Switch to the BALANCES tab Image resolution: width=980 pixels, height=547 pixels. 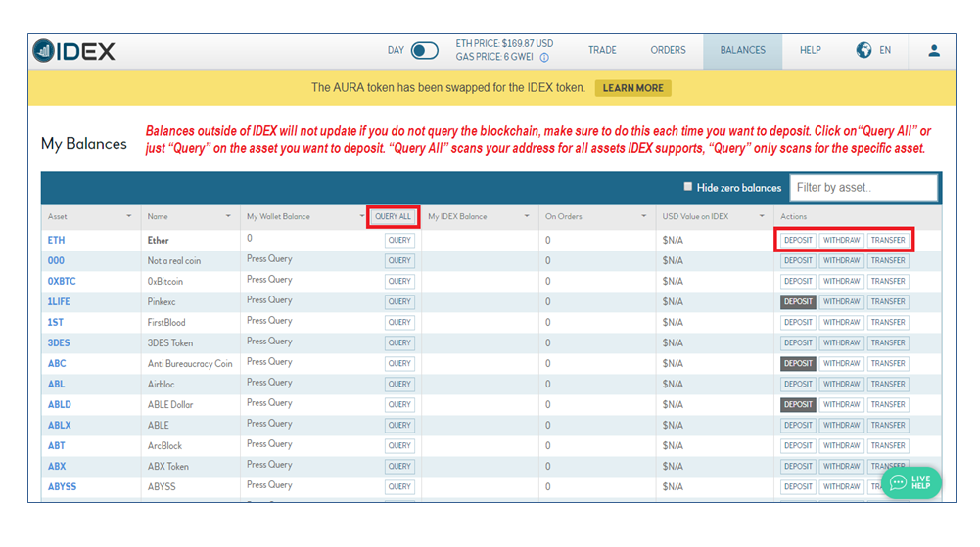(x=742, y=51)
